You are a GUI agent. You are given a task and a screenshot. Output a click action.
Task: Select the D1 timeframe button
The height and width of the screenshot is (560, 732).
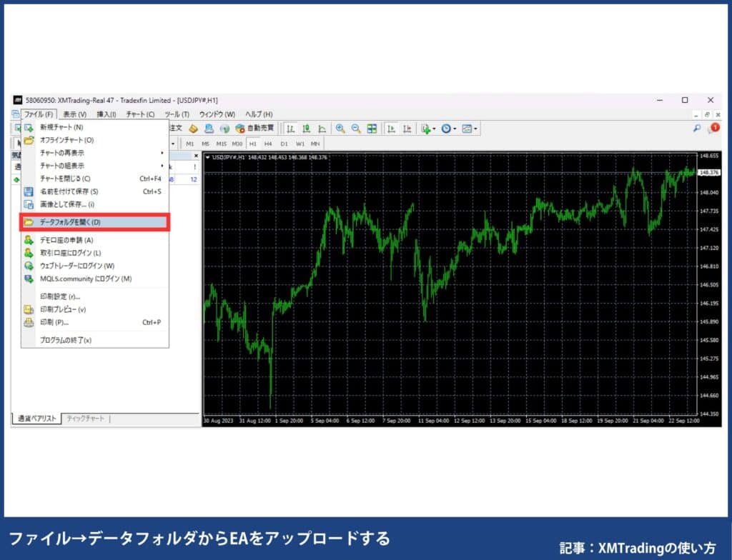[285, 144]
